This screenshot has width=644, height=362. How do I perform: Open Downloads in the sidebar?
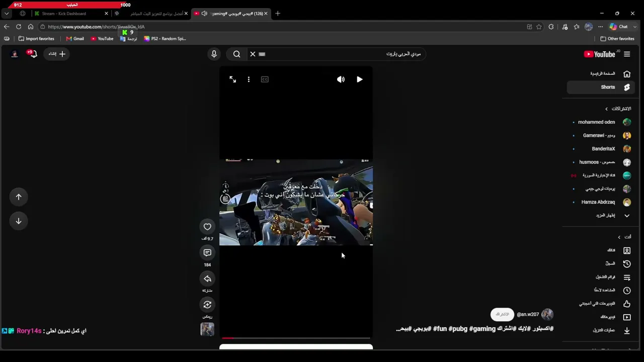click(x=601, y=330)
